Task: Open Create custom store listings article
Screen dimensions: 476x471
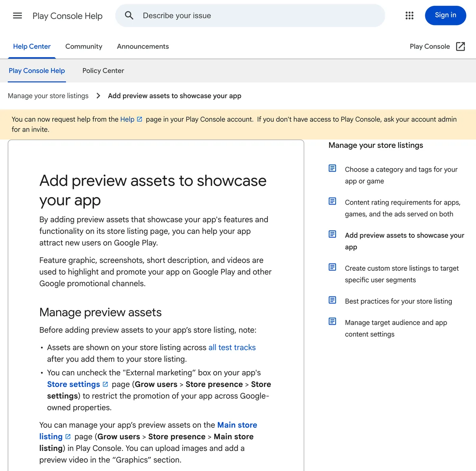Action: [x=402, y=274]
